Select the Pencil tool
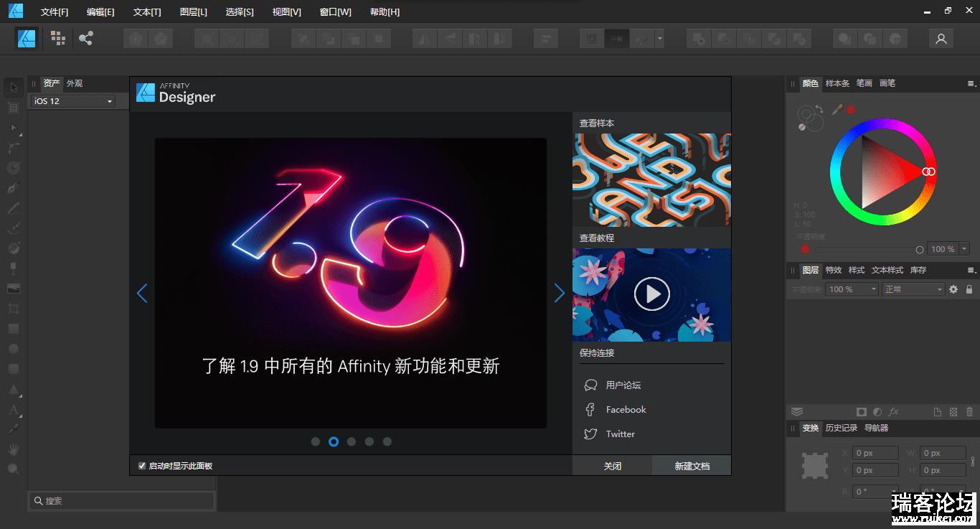This screenshot has width=980, height=529. tap(13, 208)
